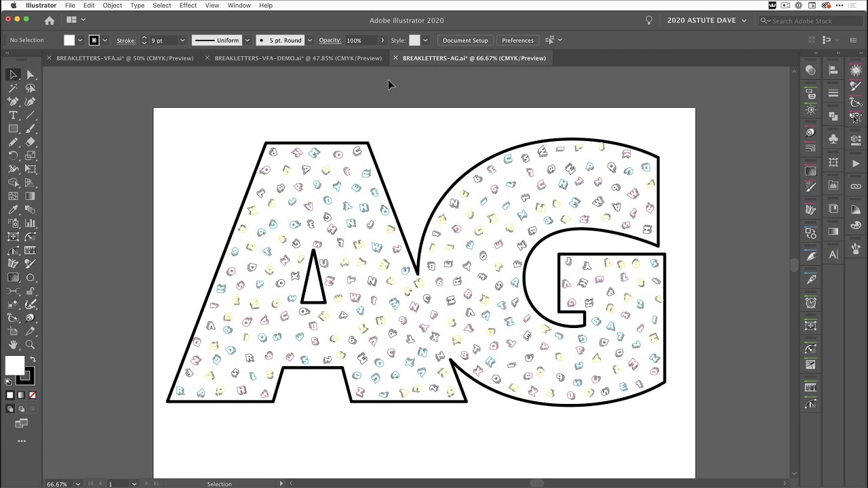Screen dimensions: 868x488
Task: Change screen mode button
Action: click(x=21, y=424)
